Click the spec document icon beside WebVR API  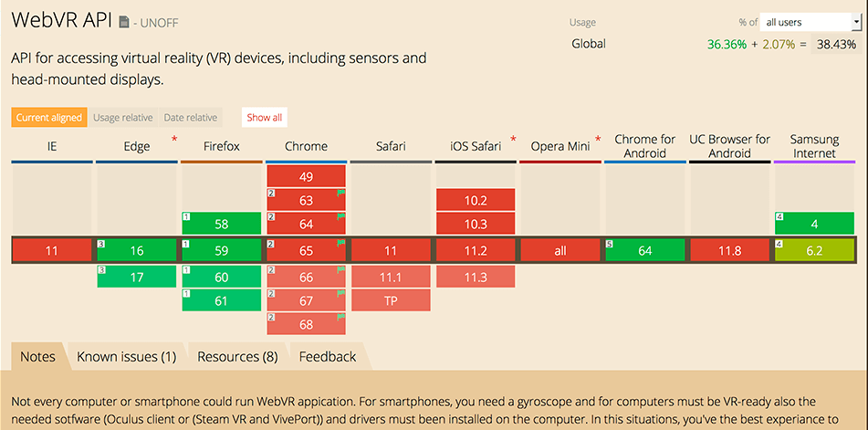(x=124, y=21)
